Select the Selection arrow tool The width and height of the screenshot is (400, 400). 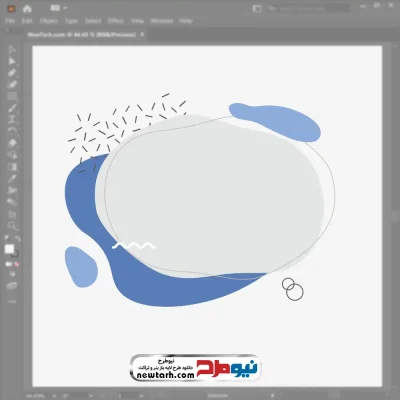tap(12, 49)
